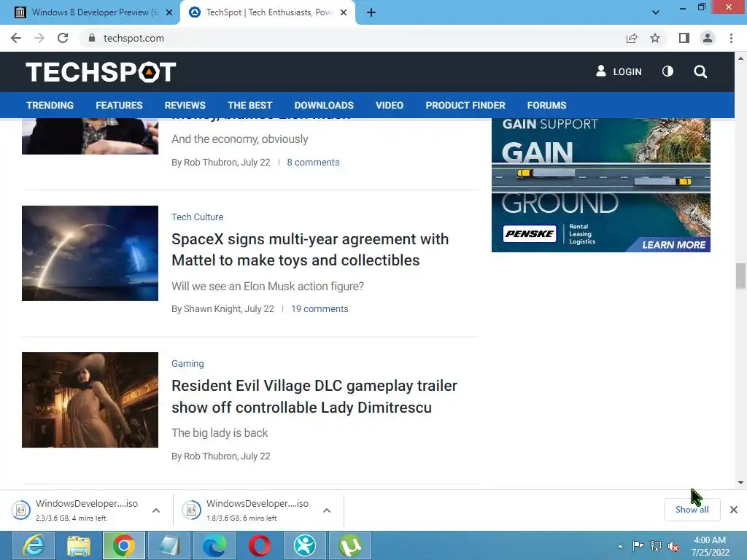747x560 pixels.
Task: Click LEARN MORE on Penske ad
Action: pyautogui.click(x=673, y=245)
